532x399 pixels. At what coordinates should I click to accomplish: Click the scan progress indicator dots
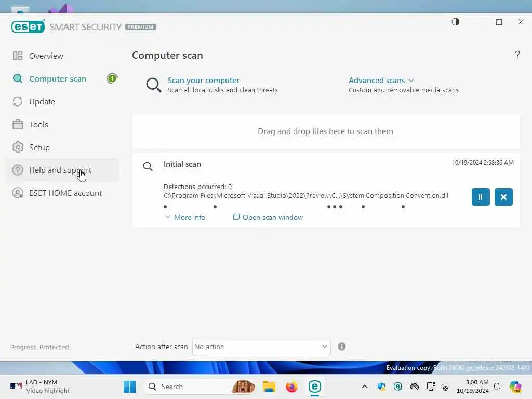(284, 207)
